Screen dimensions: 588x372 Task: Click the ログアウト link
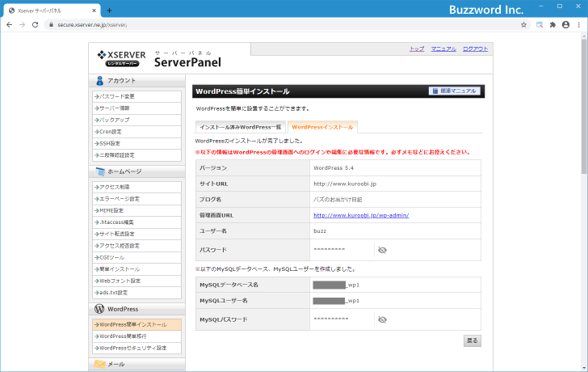click(475, 49)
